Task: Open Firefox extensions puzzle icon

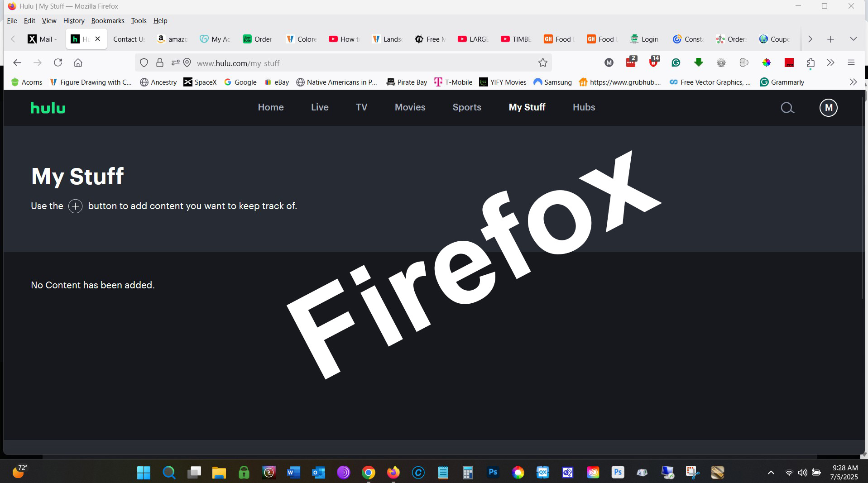Action: coord(810,63)
